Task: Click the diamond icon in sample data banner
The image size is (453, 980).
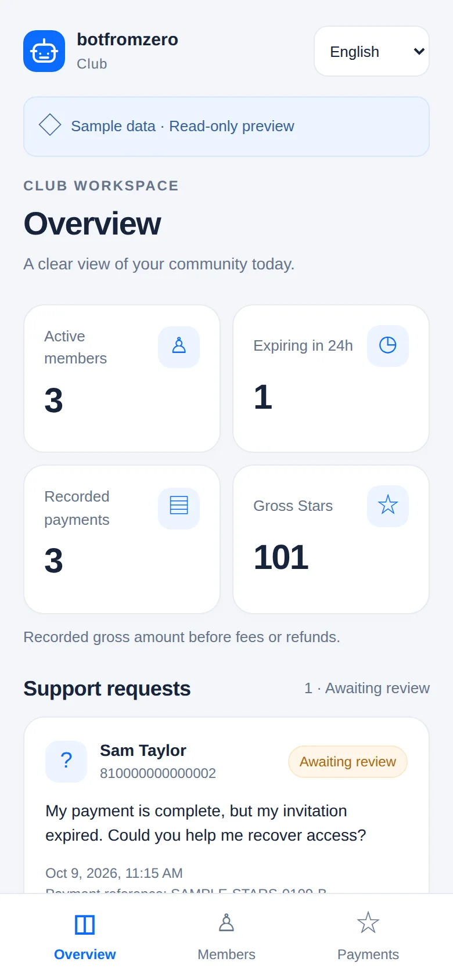Action: point(50,125)
